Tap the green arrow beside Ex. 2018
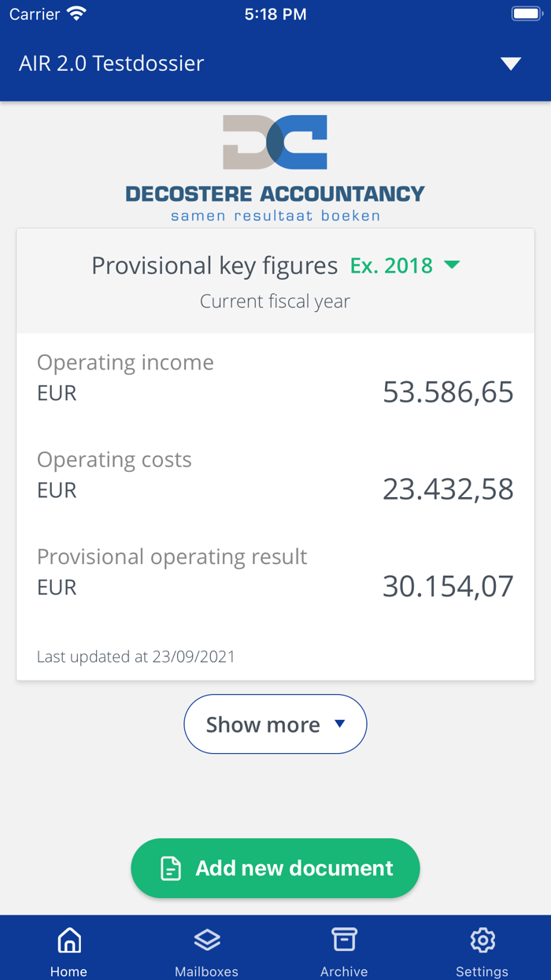 click(x=452, y=265)
